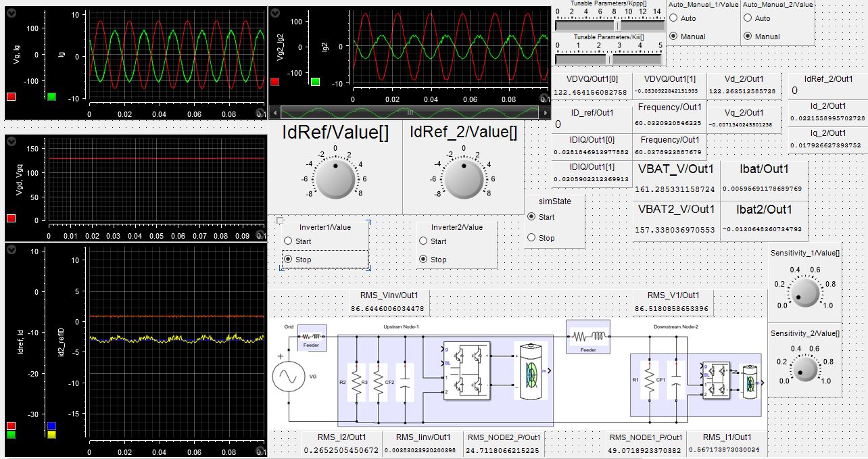Click the IdRef/Value knob
The image size is (868, 459).
pos(335,178)
